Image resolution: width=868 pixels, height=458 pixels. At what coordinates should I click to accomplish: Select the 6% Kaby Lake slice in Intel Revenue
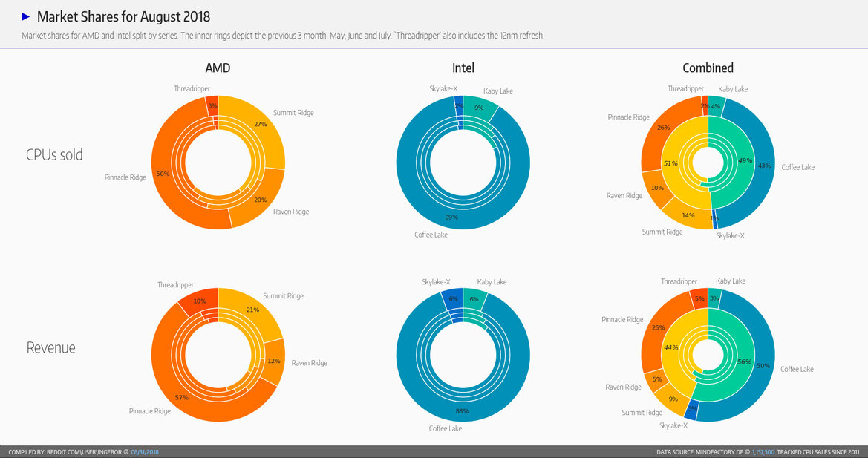474,298
